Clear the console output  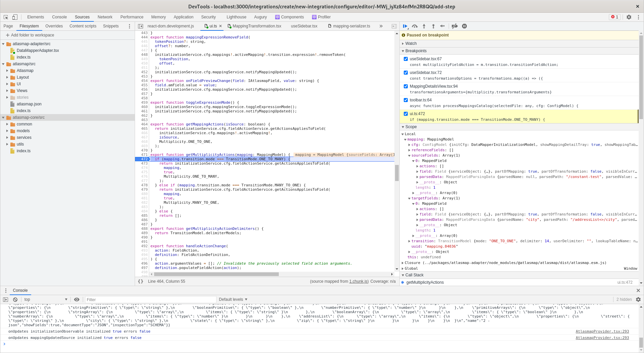pos(15,299)
